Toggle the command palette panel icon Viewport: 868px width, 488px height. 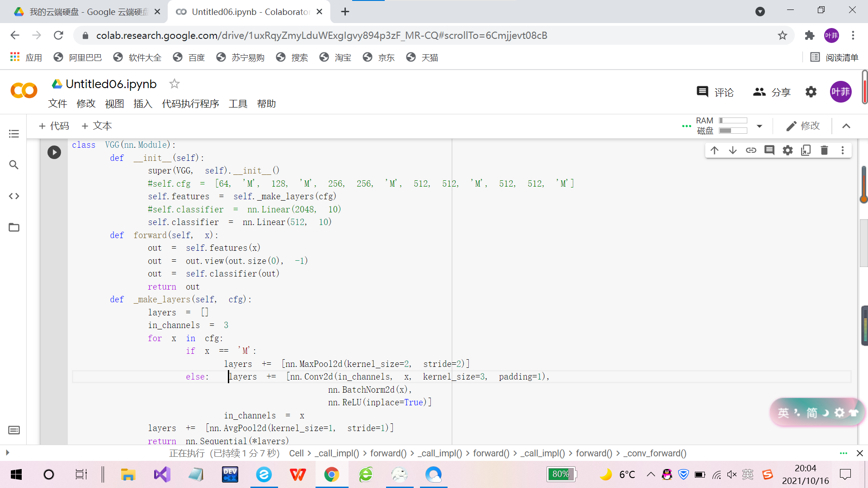coord(14,430)
